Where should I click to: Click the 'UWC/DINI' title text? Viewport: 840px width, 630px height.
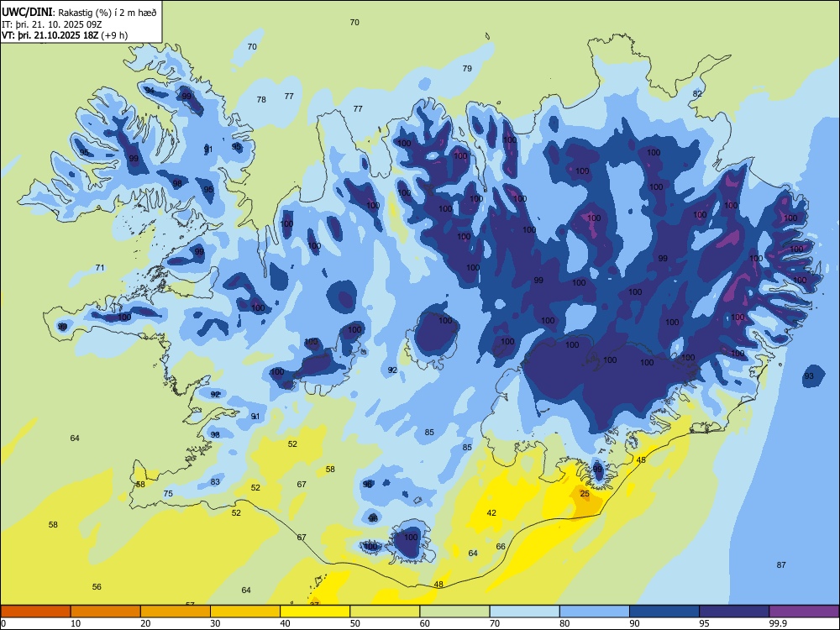(27, 13)
